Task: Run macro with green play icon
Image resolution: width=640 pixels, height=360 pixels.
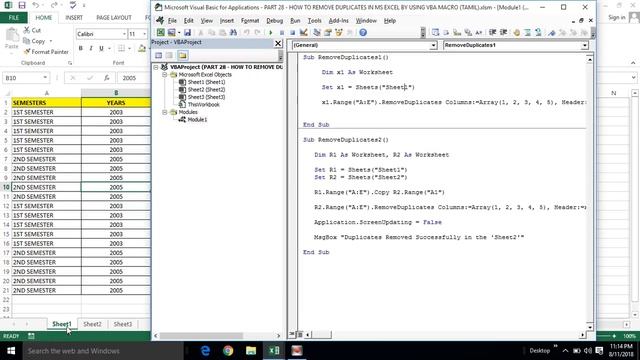Action: (271, 33)
